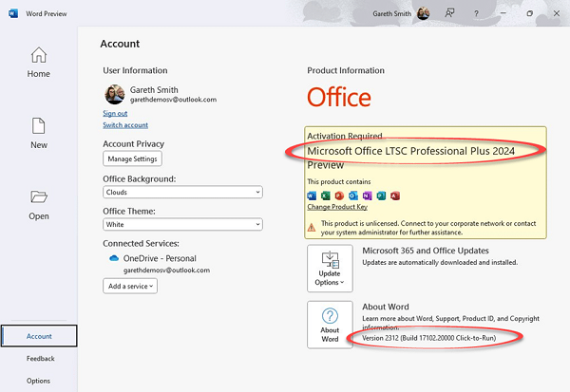Click the feedback person icon in title bar
The height and width of the screenshot is (392, 570).
click(449, 13)
